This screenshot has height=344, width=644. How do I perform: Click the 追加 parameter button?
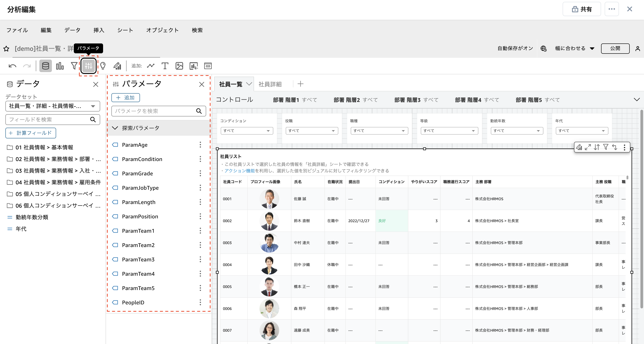click(x=125, y=98)
